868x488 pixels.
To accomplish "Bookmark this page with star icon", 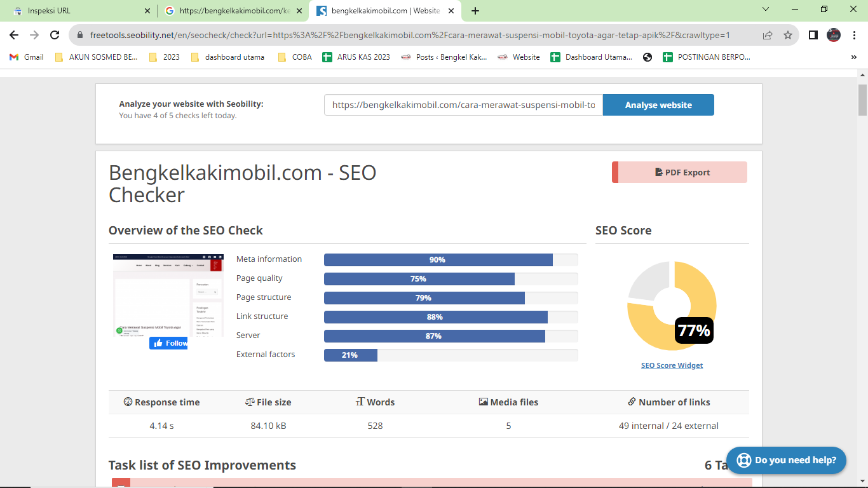I will click(x=788, y=36).
